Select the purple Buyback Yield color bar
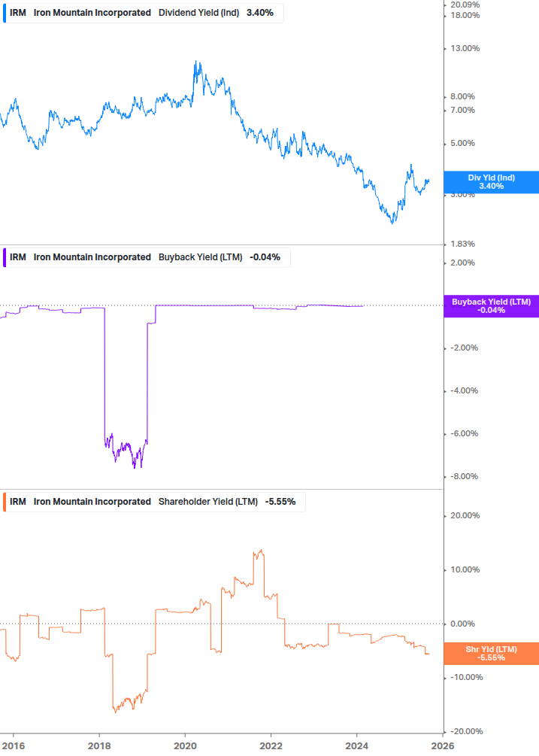The image size is (539, 756). point(5,257)
